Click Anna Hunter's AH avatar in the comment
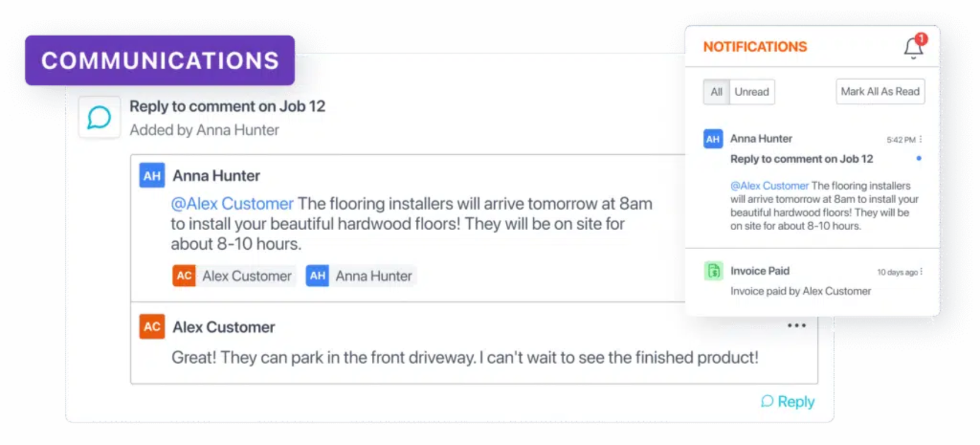This screenshot has height=445, width=980. pyautogui.click(x=152, y=176)
